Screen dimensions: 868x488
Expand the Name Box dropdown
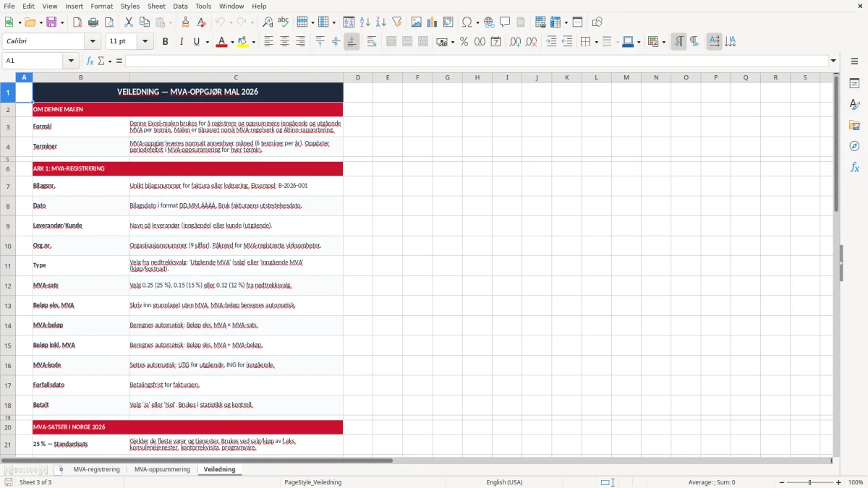pyautogui.click(x=71, y=61)
